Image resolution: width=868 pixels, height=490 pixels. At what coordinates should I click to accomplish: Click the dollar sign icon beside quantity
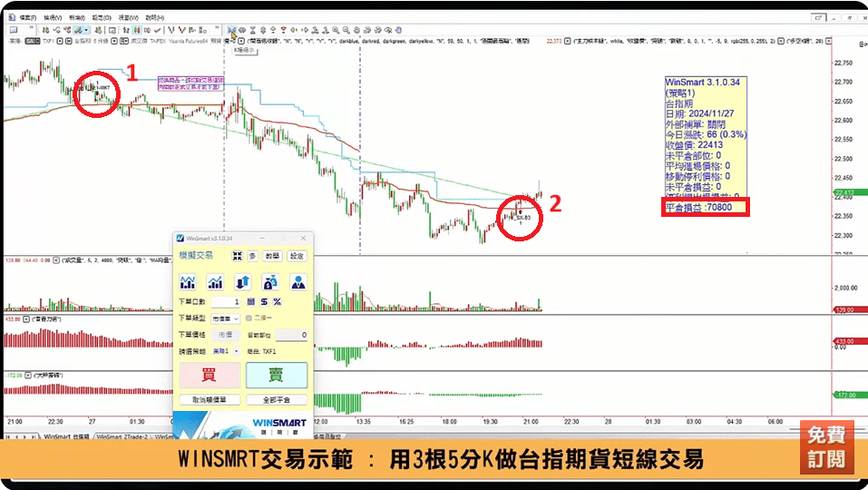coord(264,302)
